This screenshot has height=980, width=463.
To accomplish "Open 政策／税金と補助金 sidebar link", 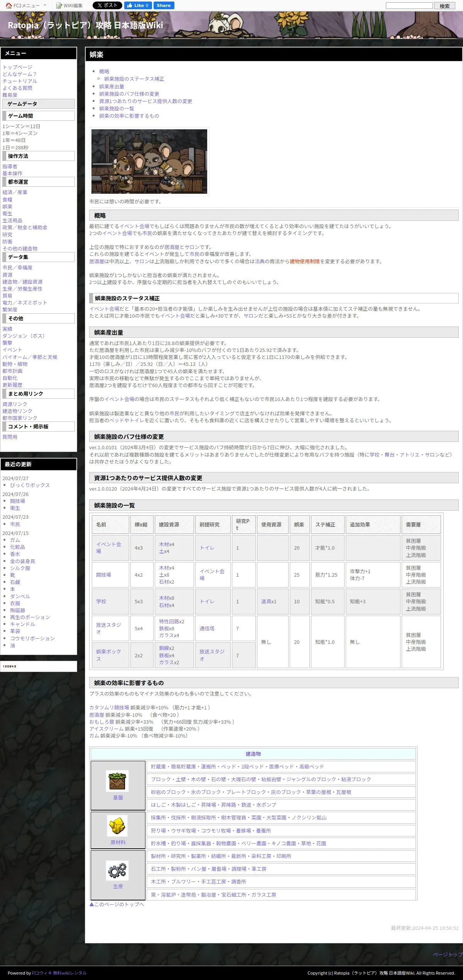I will tap(25, 227).
